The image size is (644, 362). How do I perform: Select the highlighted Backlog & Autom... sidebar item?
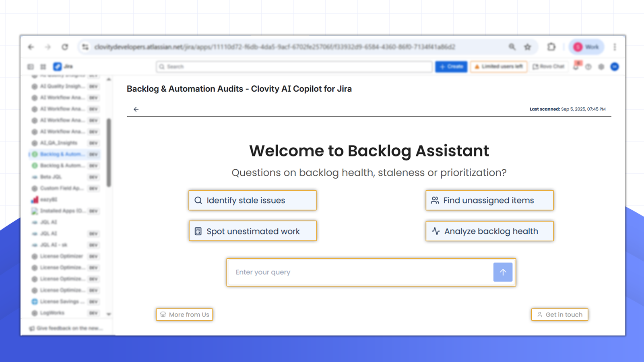(x=65, y=154)
